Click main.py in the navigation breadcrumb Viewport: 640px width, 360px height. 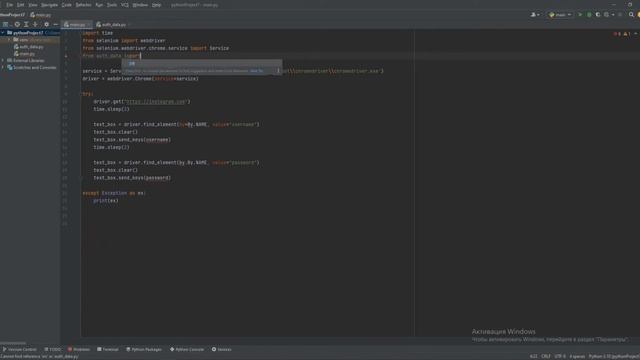tap(41, 15)
